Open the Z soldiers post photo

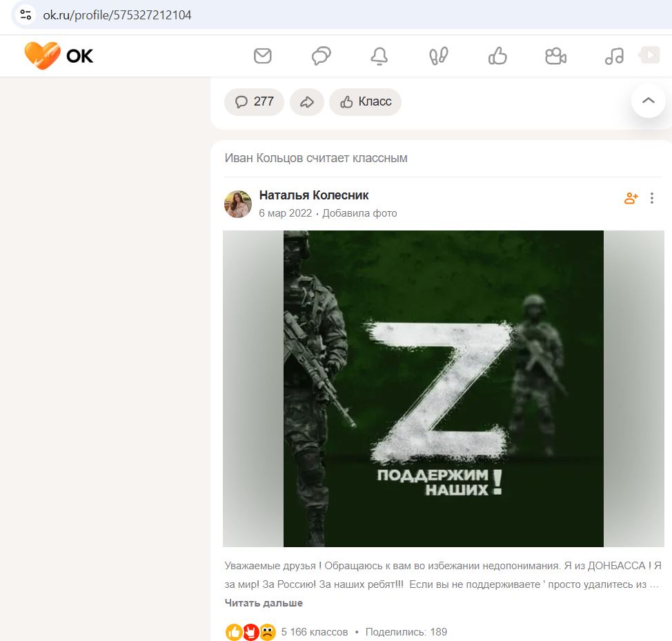pyautogui.click(x=444, y=388)
